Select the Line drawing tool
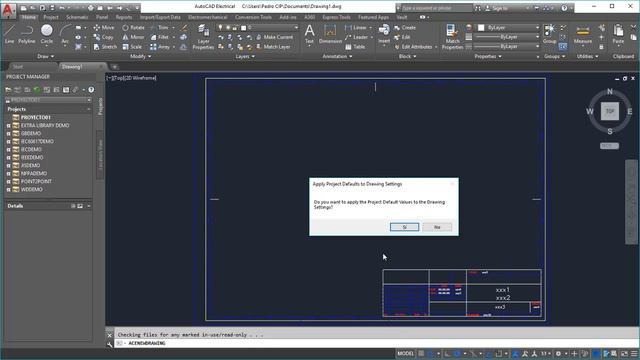 click(9, 34)
